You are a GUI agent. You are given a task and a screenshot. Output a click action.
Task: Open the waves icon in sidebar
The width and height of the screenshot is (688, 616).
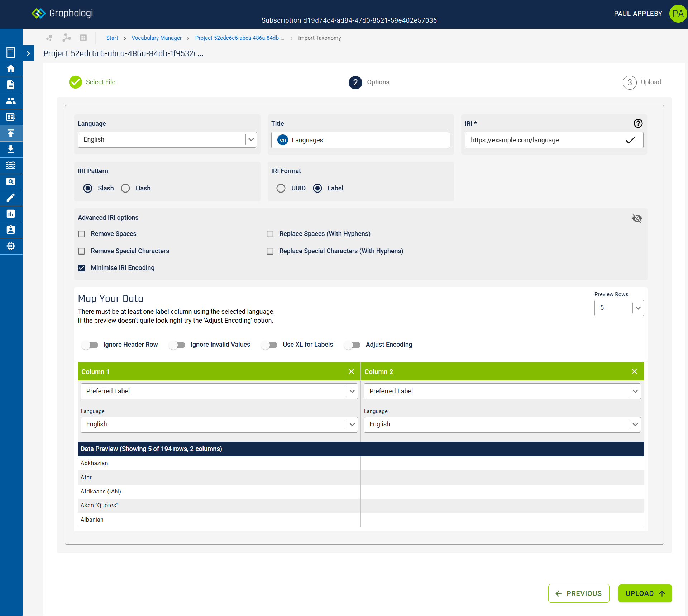[11, 165]
